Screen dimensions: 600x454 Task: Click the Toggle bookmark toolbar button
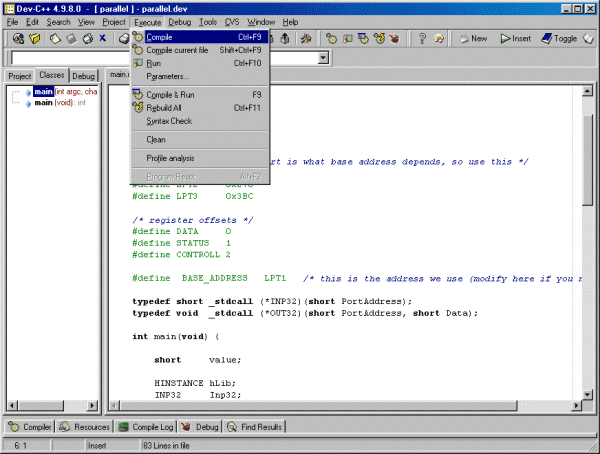coord(559,38)
